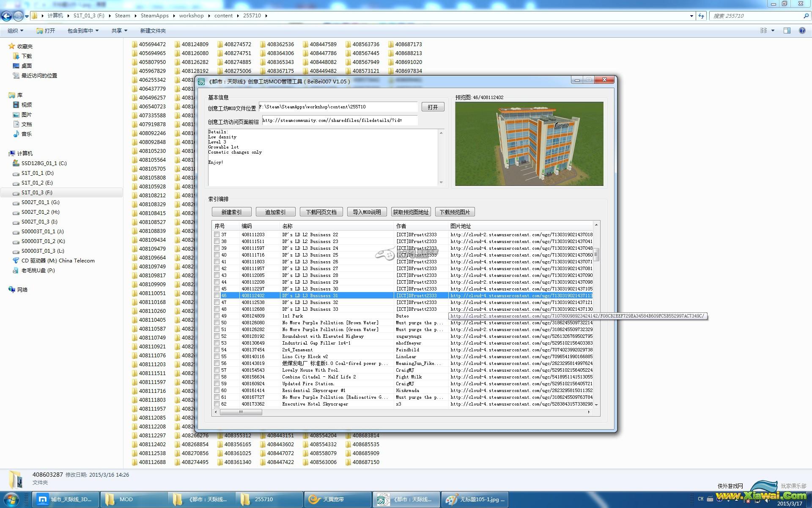Open 下载 in favorites sidebar
The height and width of the screenshot is (508, 812).
click(22, 56)
